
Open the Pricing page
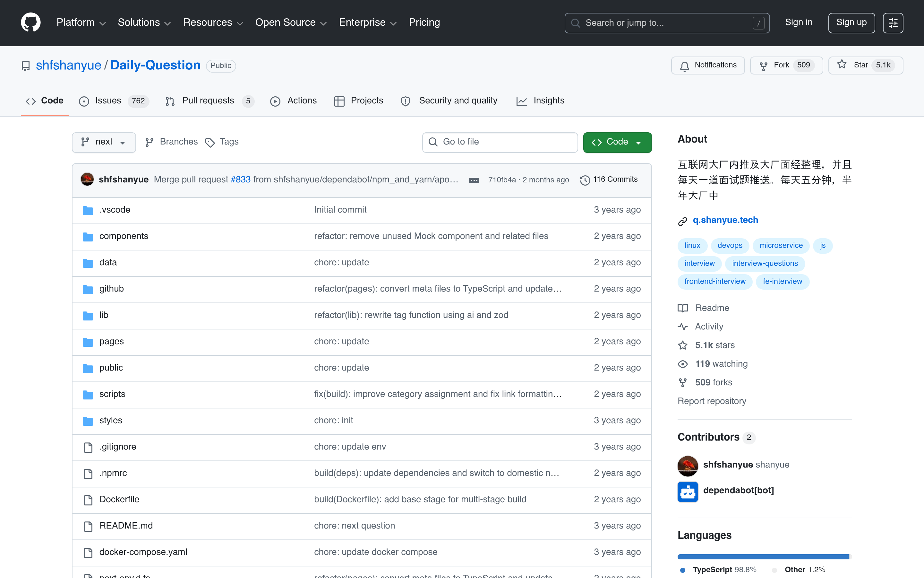[x=424, y=22]
